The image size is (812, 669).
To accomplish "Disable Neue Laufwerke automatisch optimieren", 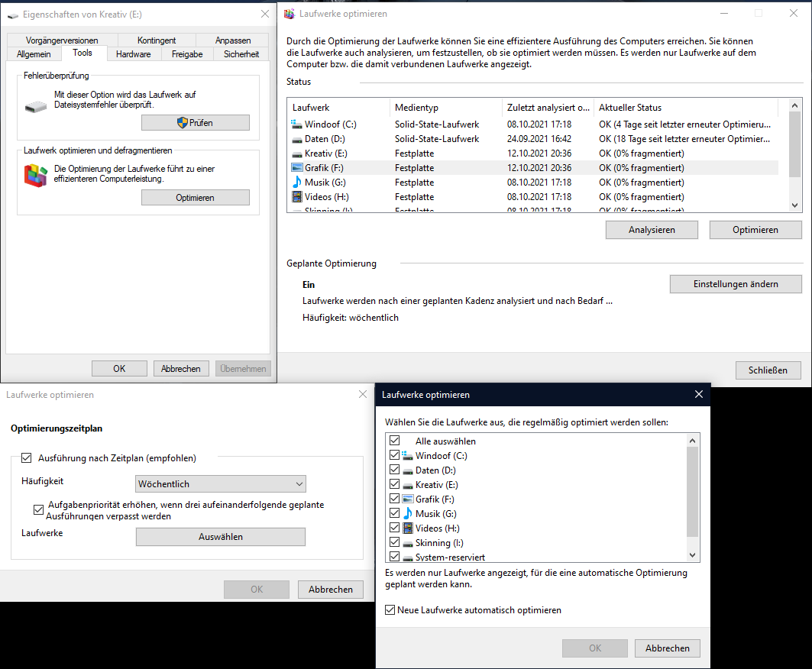I will click(390, 610).
